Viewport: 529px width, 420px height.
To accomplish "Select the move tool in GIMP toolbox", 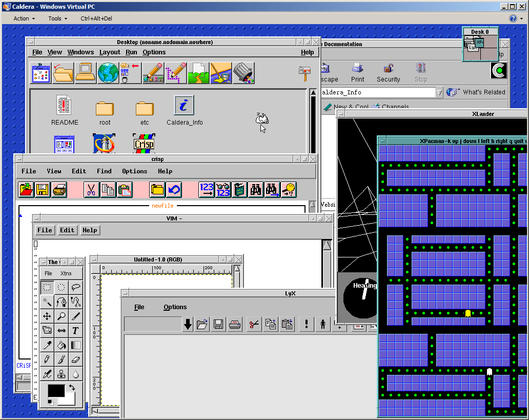I will coord(47,316).
